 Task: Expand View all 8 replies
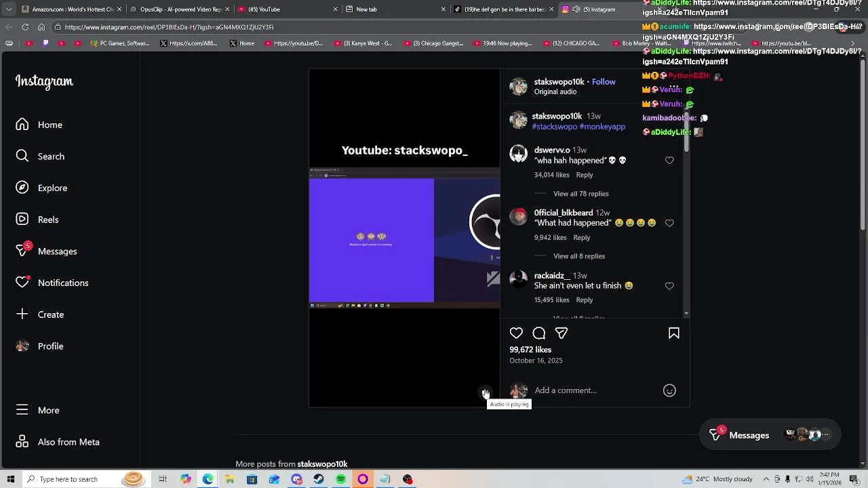pyautogui.click(x=579, y=256)
